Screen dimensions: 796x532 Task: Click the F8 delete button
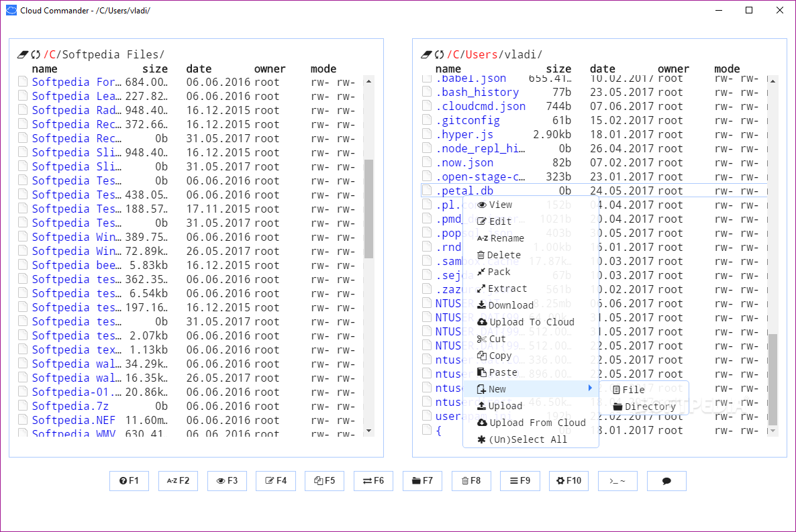tap(471, 481)
